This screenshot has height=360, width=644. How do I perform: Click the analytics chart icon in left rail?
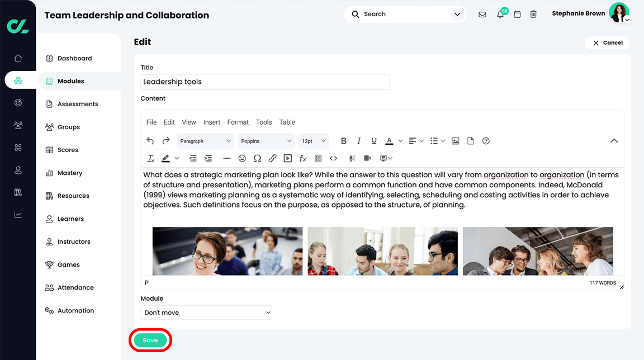coord(18,215)
